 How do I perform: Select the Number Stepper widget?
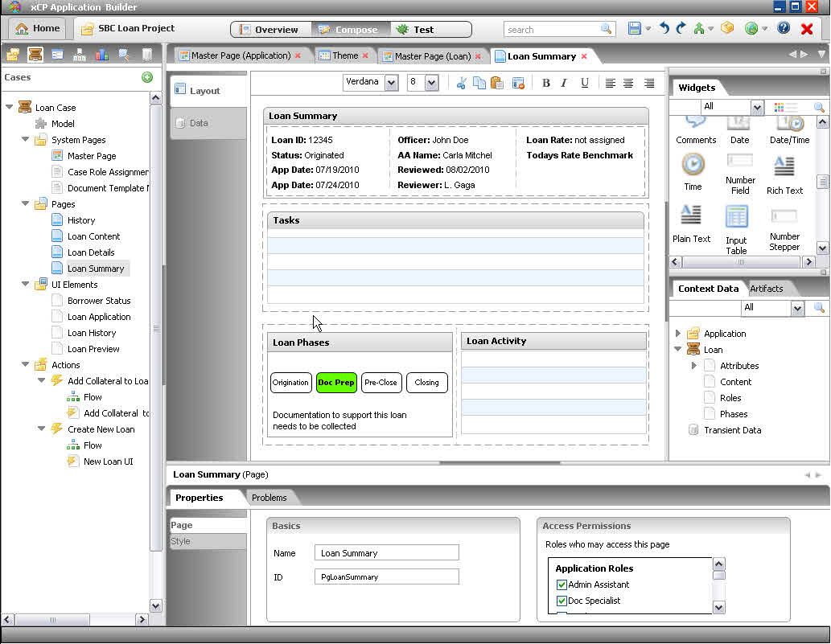coord(784,229)
